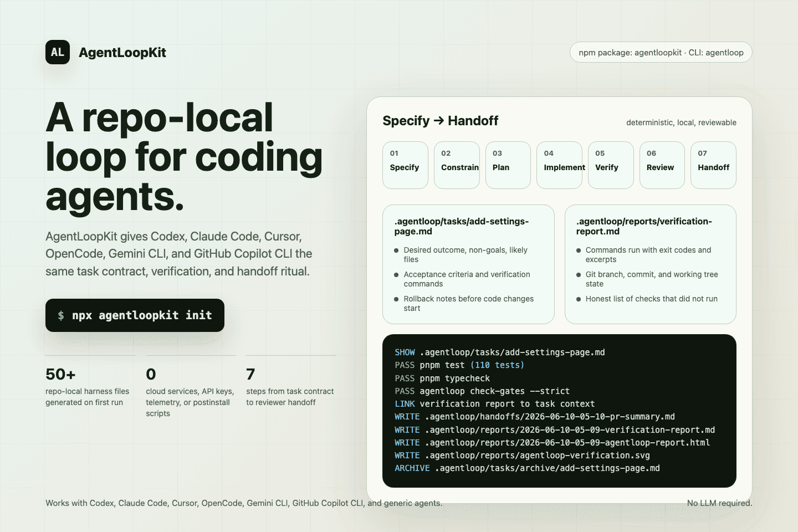Select the 05 Verify step card

pos(611,165)
